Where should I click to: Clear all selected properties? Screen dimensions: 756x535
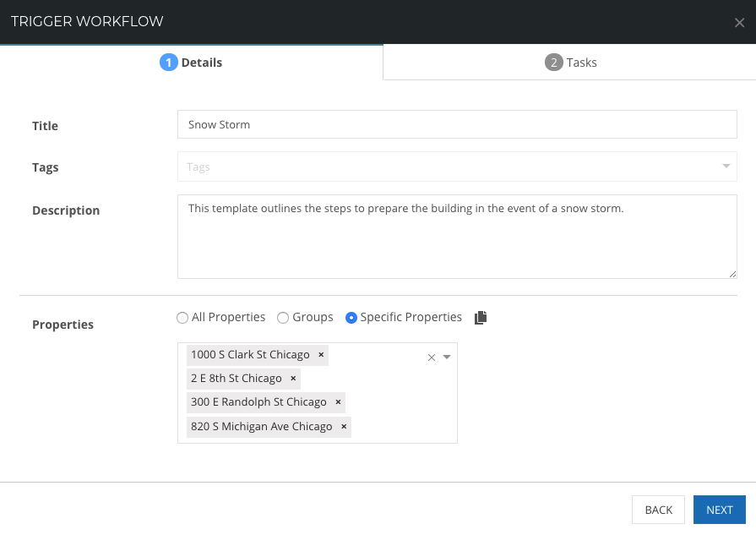pyautogui.click(x=432, y=358)
